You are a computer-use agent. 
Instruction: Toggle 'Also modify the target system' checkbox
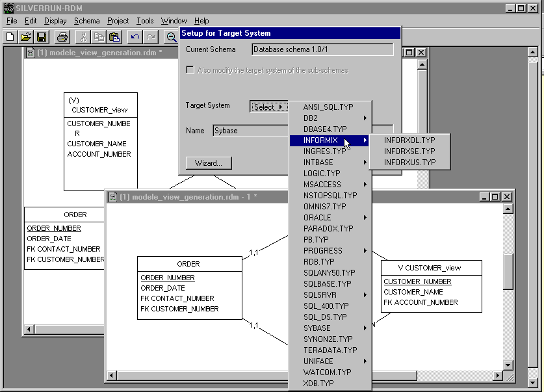190,70
